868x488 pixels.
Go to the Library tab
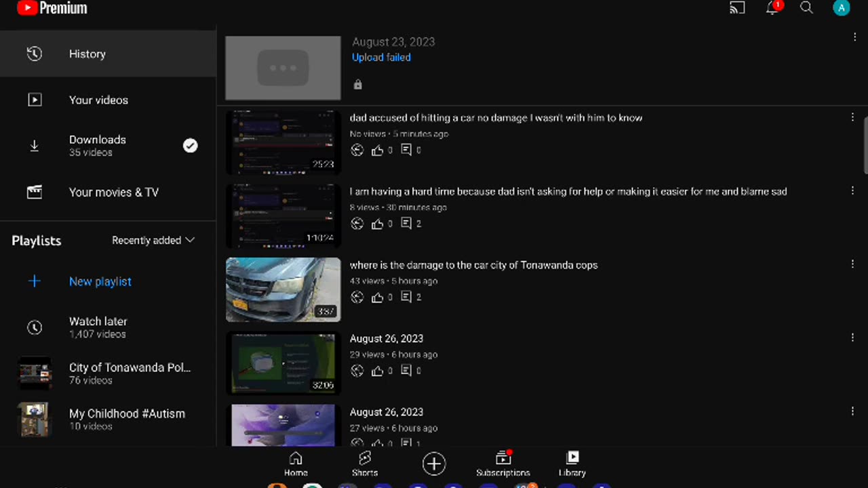(572, 464)
